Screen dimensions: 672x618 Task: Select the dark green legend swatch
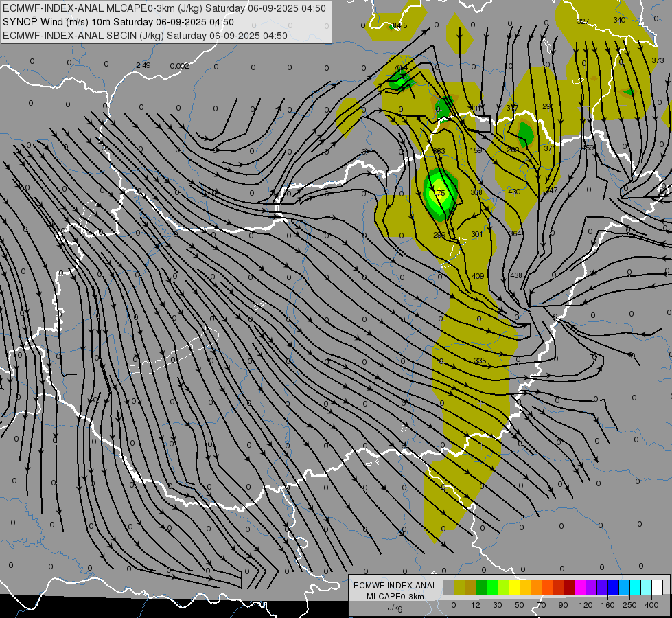pyautogui.click(x=481, y=588)
